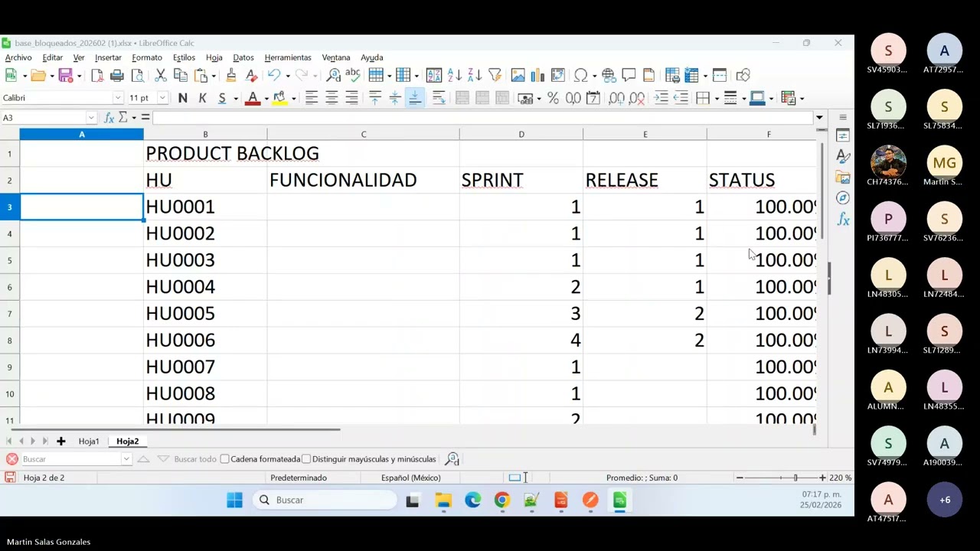Open the Sum function dropdown arrow
This screenshot has width=980, height=551.
click(134, 117)
